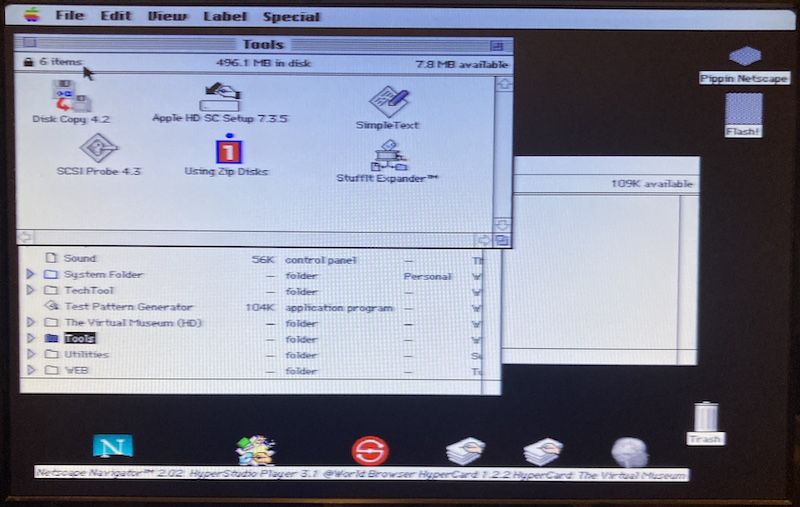Click the '496.1 MB in disk' status text
The image size is (800, 507).
(263, 63)
